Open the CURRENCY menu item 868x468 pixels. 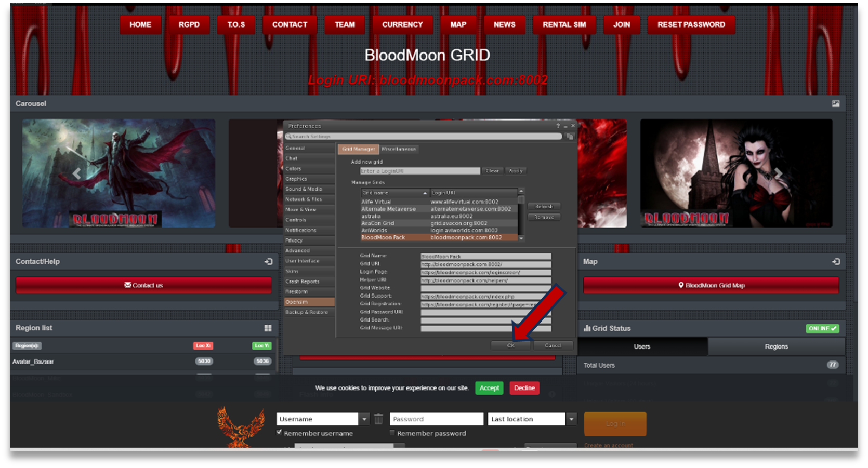(x=402, y=25)
